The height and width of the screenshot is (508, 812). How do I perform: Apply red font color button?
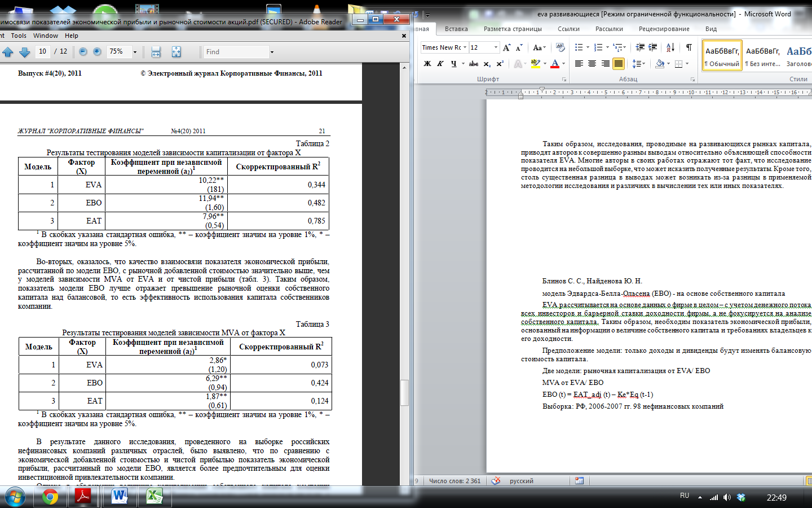(x=555, y=64)
